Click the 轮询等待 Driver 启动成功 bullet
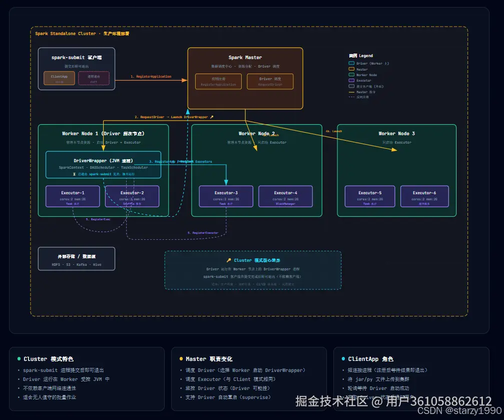Image resolution: width=504 pixels, height=420 pixels. pyautogui.click(x=378, y=388)
